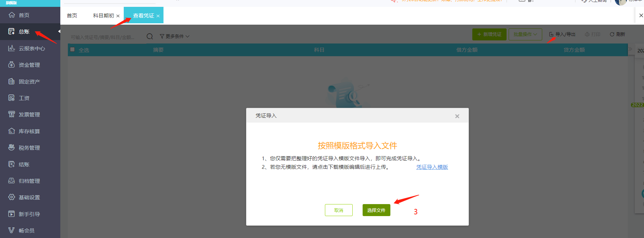Click the 贷方金额 column header
The height and width of the screenshot is (238, 644).
[x=574, y=50]
